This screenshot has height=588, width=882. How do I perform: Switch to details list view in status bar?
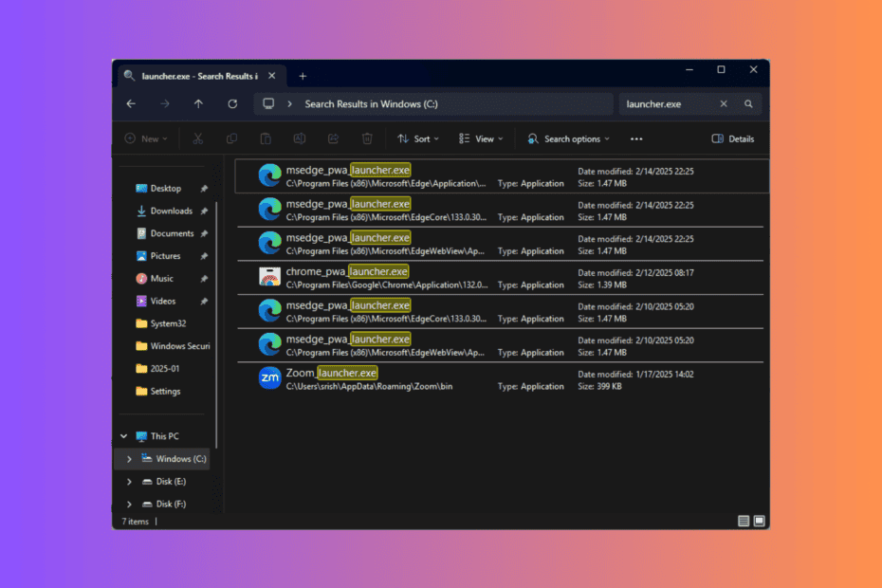pos(744,521)
